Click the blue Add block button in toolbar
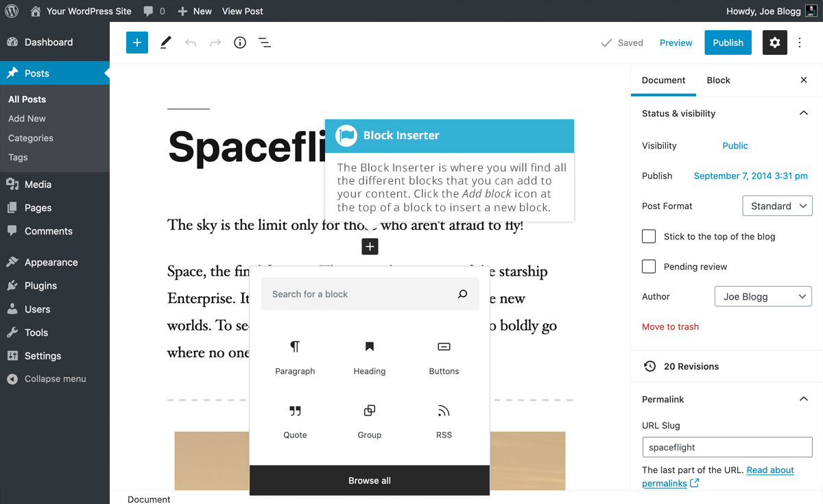This screenshot has width=823, height=504. click(x=137, y=43)
